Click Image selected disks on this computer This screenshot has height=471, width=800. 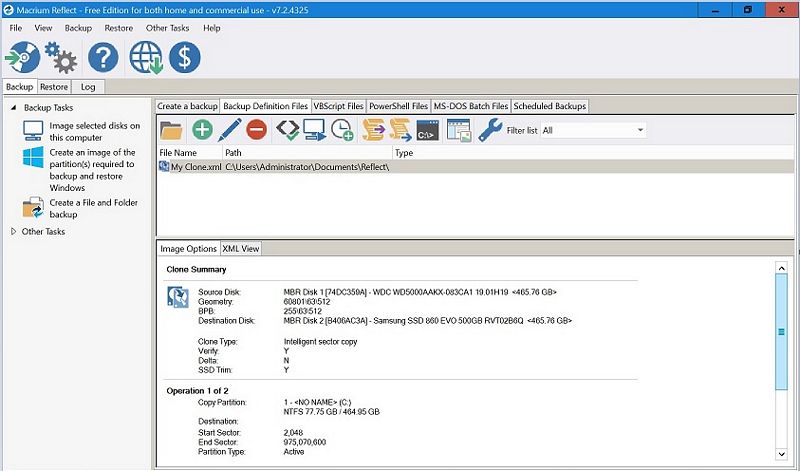pyautogui.click(x=94, y=132)
